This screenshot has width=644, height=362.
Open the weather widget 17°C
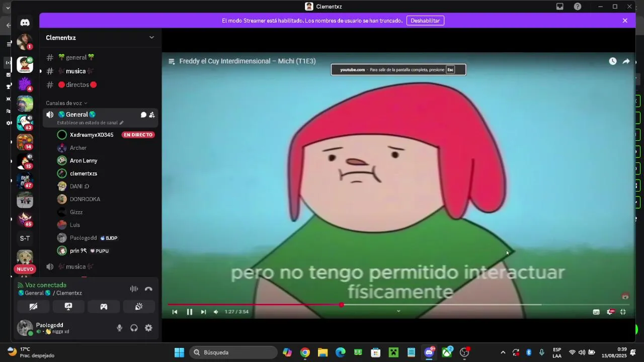coord(31,352)
